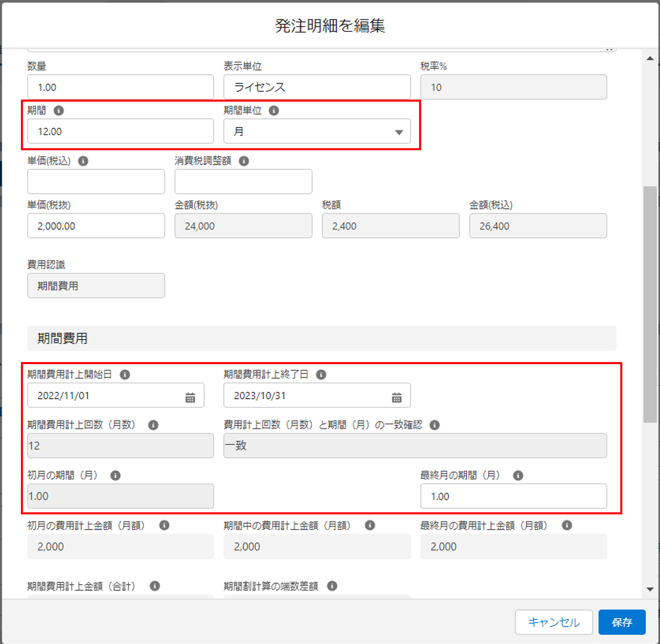Click info icon beside 単価(税込)
Screen dimensions: 660x644
click(83, 161)
